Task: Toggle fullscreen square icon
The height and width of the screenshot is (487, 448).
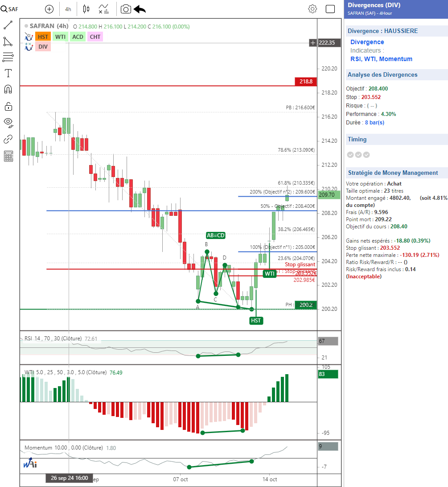Action: pyautogui.click(x=330, y=9)
